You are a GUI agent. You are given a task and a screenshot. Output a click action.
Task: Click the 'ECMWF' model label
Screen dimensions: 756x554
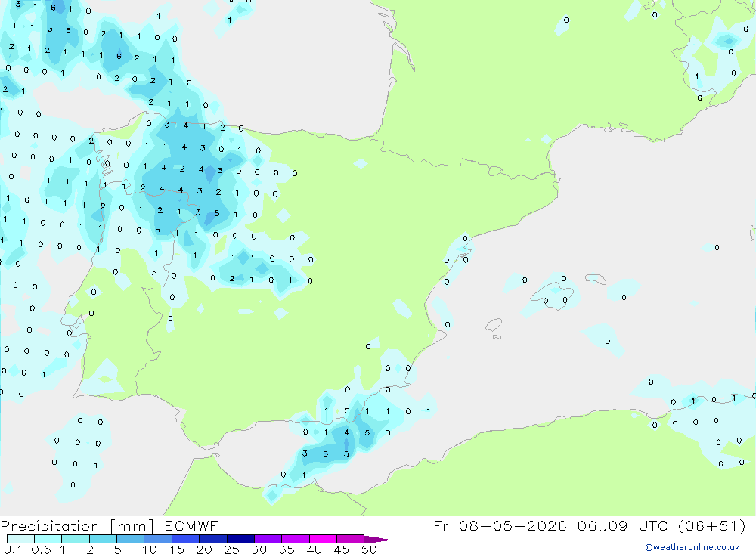(191, 525)
